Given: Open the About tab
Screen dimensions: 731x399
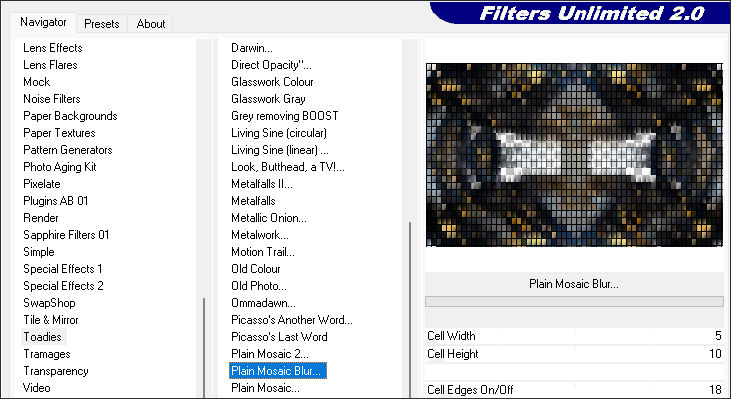Looking at the screenshot, I should (151, 24).
